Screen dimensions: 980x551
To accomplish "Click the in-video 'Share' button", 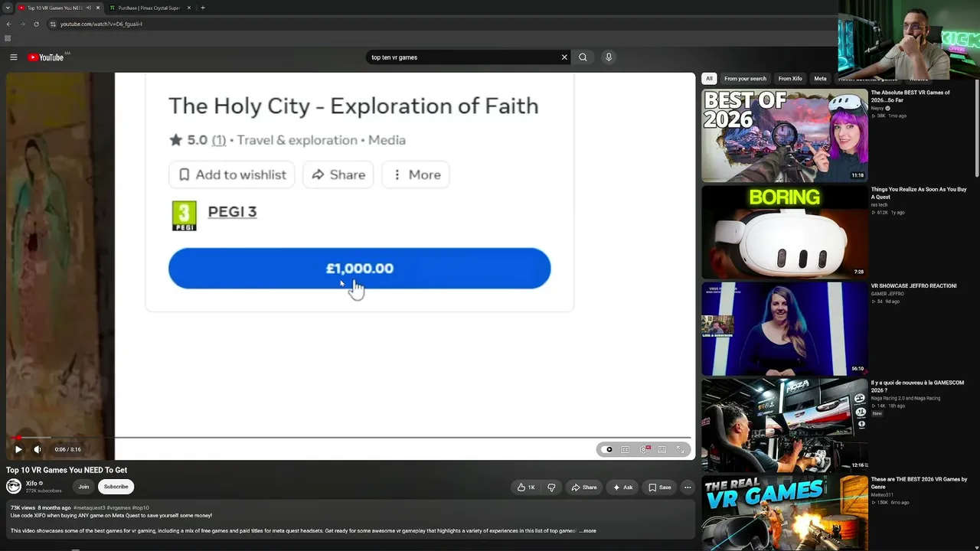I will pyautogui.click(x=338, y=174).
